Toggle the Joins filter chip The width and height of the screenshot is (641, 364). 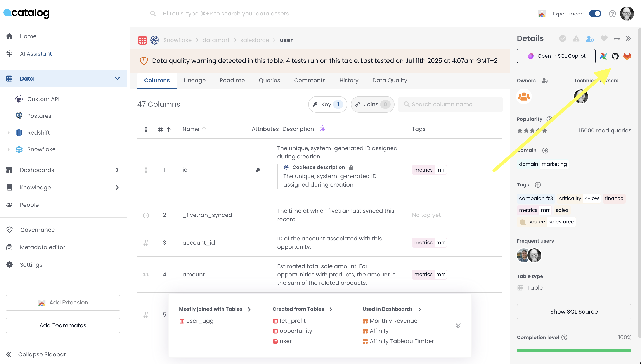[x=372, y=104]
